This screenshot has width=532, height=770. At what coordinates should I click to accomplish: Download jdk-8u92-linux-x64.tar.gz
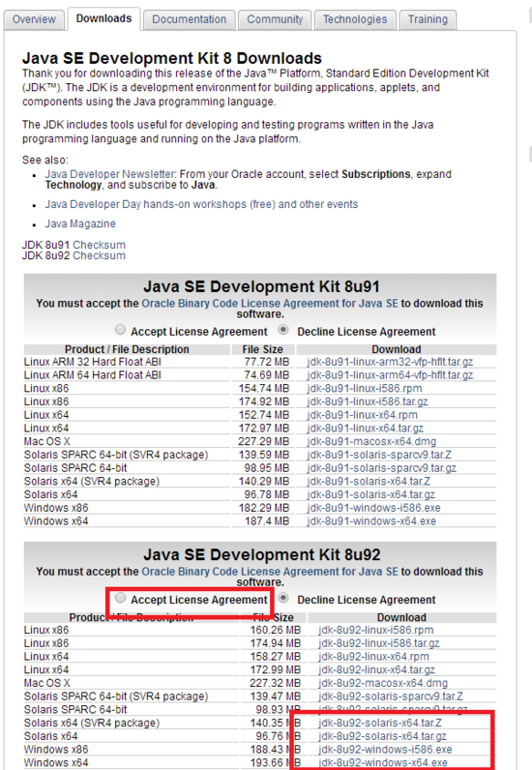pyautogui.click(x=377, y=669)
